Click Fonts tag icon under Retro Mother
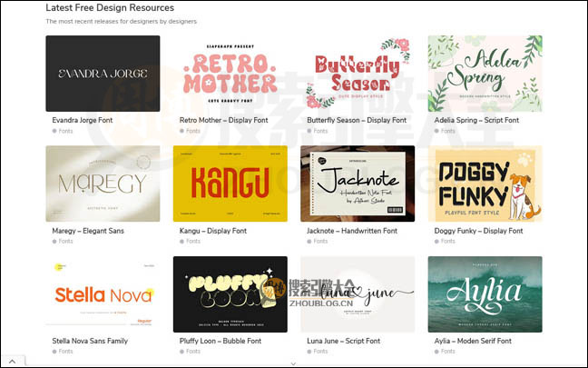Image resolution: width=588 pixels, height=368 pixels. click(x=181, y=131)
